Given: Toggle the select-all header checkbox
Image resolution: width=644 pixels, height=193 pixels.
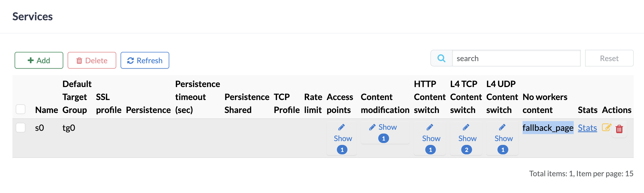Looking at the screenshot, I should click(x=21, y=109).
